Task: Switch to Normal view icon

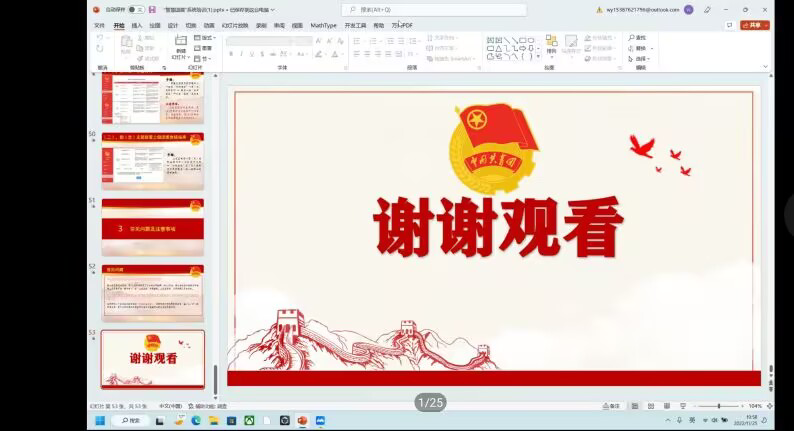Action: (634, 406)
